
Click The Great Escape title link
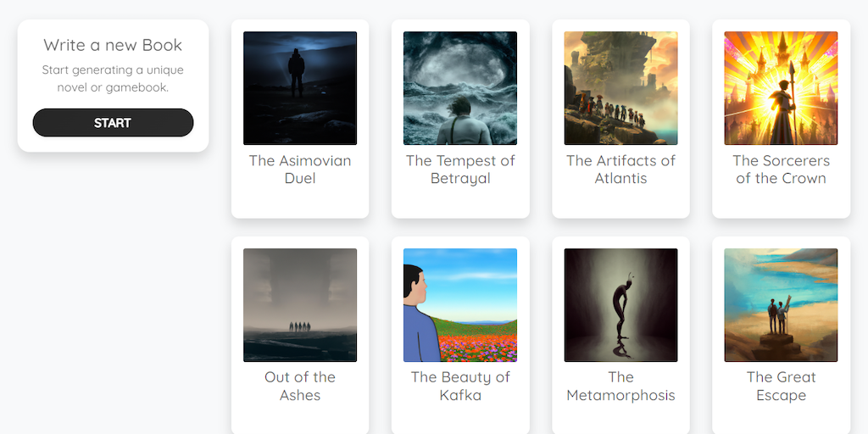pos(781,386)
